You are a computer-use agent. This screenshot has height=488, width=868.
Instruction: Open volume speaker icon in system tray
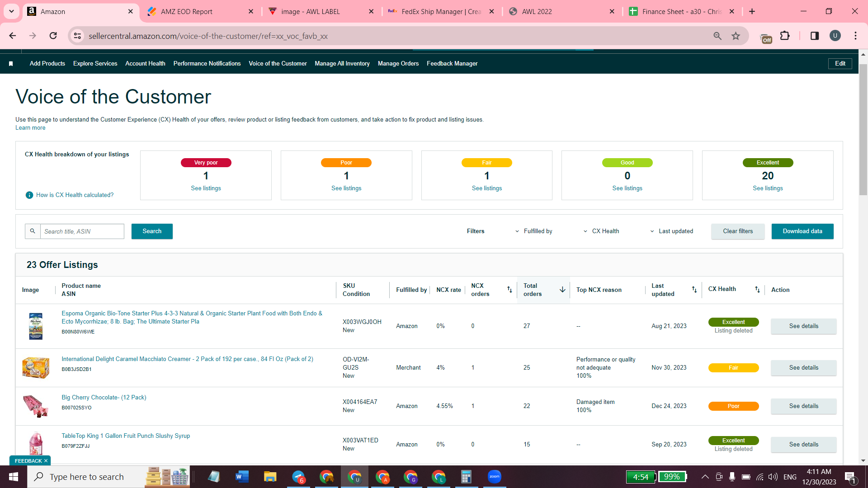point(773,477)
